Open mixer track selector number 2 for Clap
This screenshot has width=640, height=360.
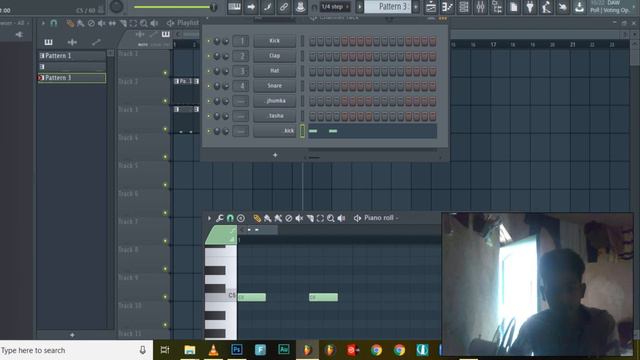click(x=241, y=56)
